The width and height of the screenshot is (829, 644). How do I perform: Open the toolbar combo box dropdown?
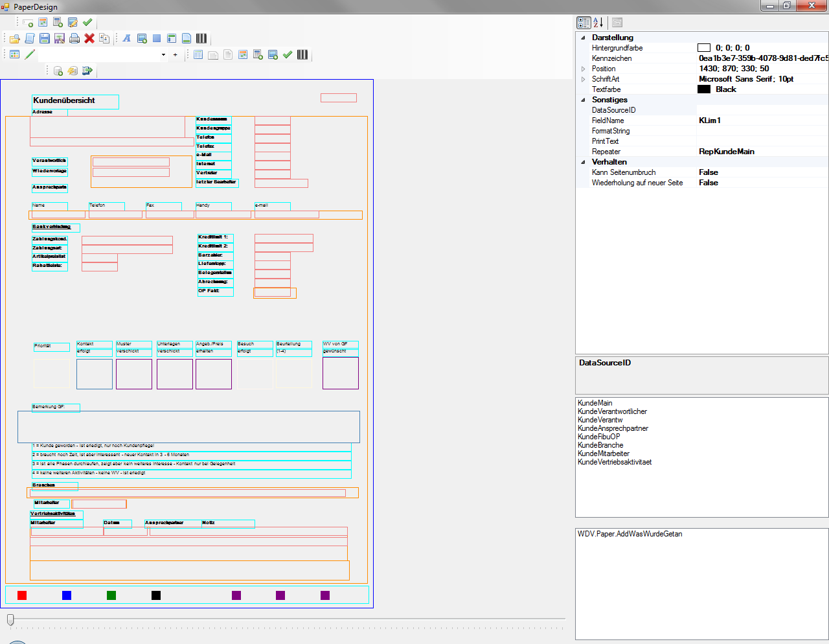(163, 55)
